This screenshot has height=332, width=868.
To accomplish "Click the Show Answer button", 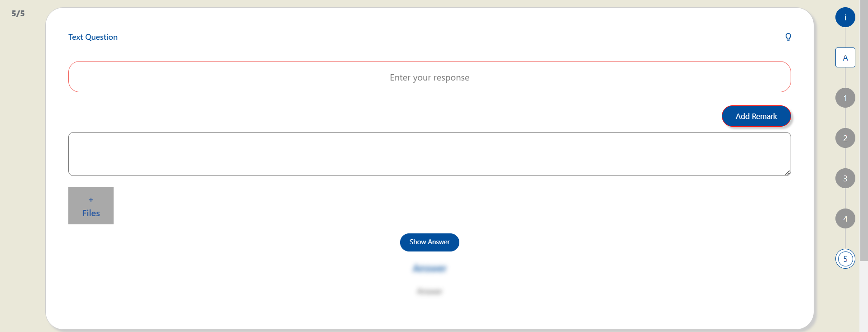I will [429, 242].
